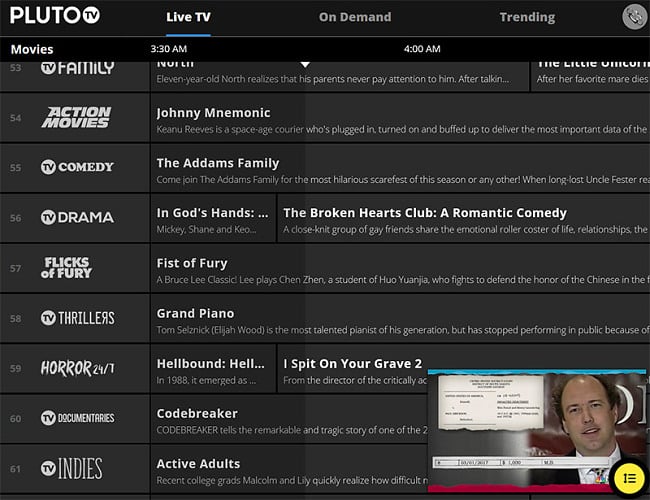The width and height of the screenshot is (650, 500).
Task: Click channel number 58
Action: (x=15, y=318)
